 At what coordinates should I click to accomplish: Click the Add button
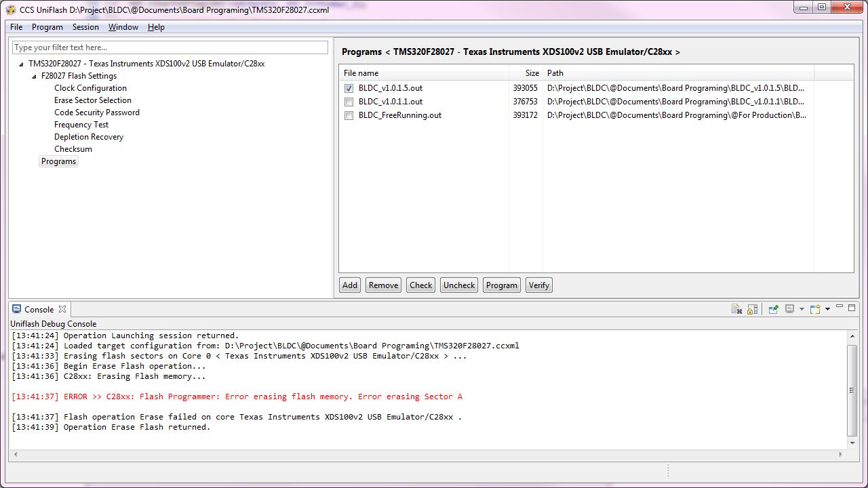coord(350,285)
